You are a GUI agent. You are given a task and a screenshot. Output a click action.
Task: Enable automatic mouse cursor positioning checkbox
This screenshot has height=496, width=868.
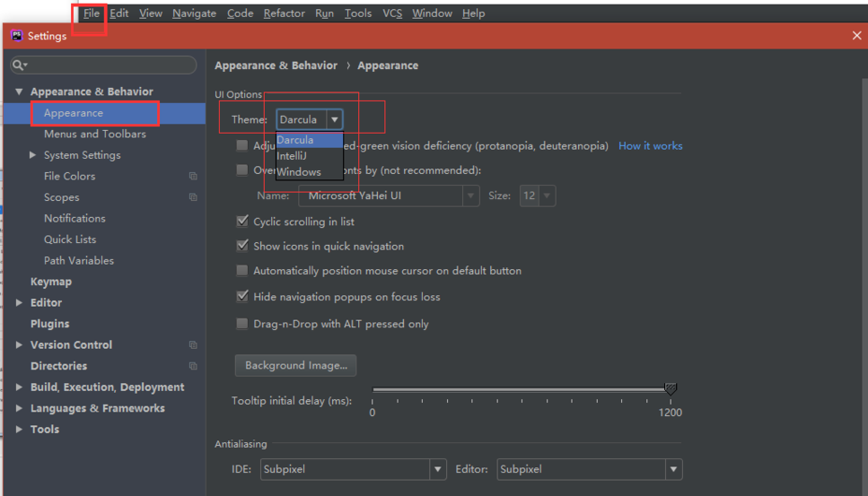(x=242, y=270)
